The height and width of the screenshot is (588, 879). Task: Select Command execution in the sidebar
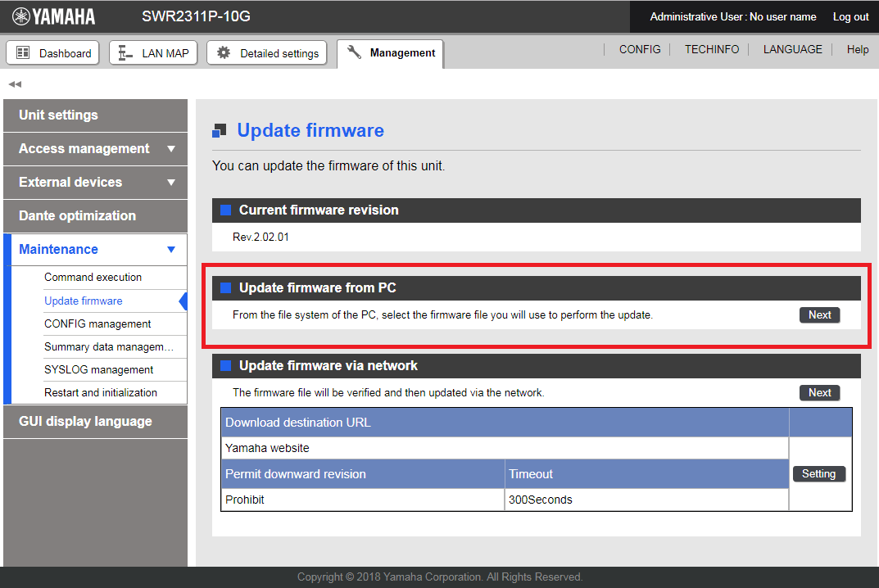point(93,278)
